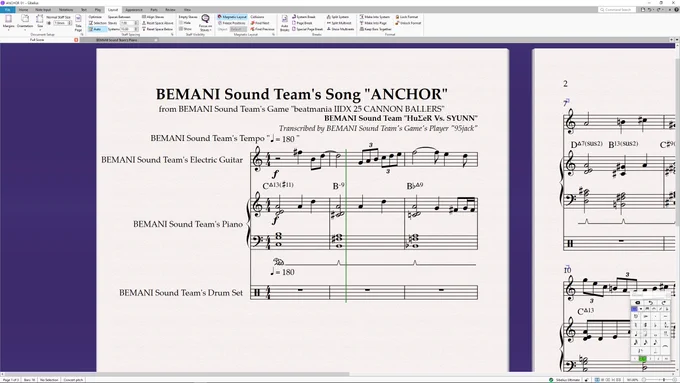Switch to the Note Input ribbon tab

(43, 10)
